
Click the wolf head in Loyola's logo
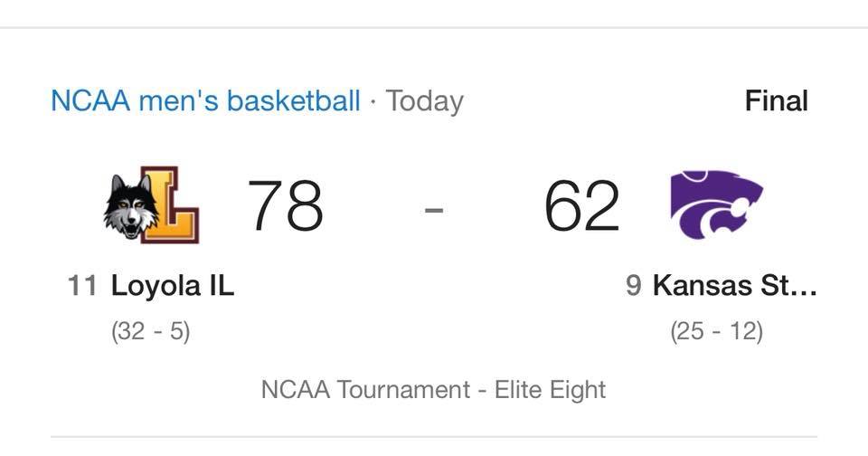(130, 205)
